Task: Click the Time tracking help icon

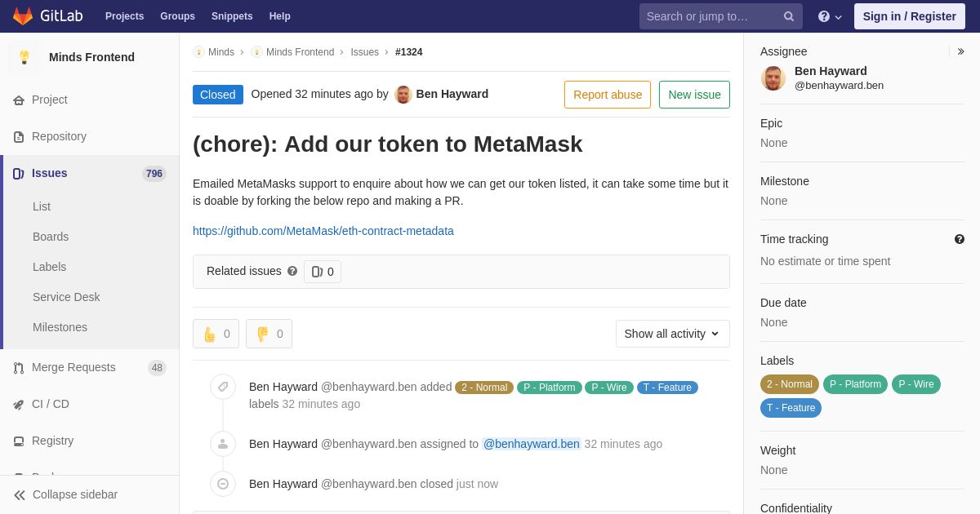Action: pyautogui.click(x=959, y=239)
